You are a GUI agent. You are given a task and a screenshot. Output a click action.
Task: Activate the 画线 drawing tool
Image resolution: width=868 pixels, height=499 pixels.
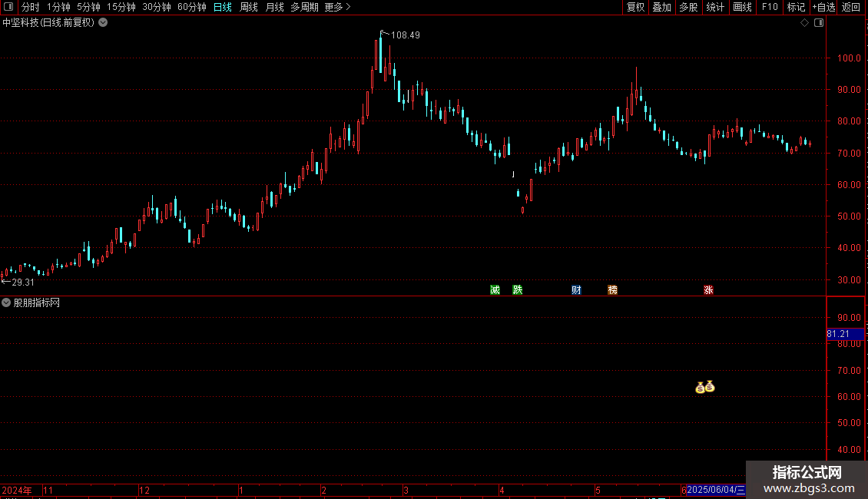point(742,7)
